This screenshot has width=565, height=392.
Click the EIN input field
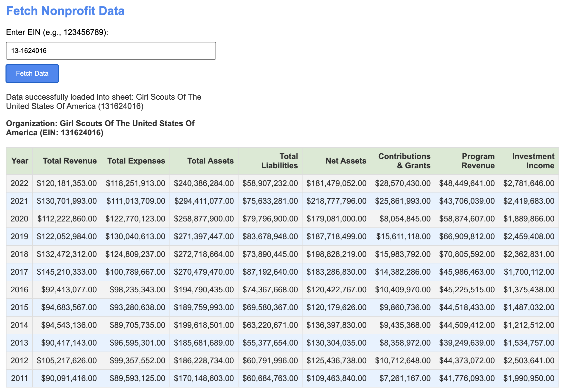(111, 51)
